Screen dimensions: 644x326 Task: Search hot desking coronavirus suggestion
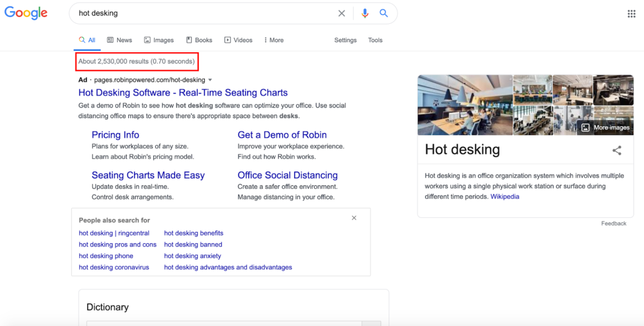click(114, 268)
